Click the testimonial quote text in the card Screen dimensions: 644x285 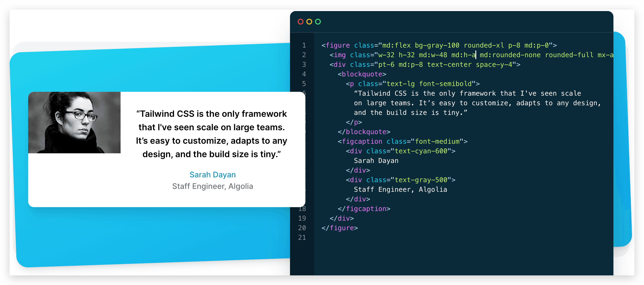coord(212,134)
